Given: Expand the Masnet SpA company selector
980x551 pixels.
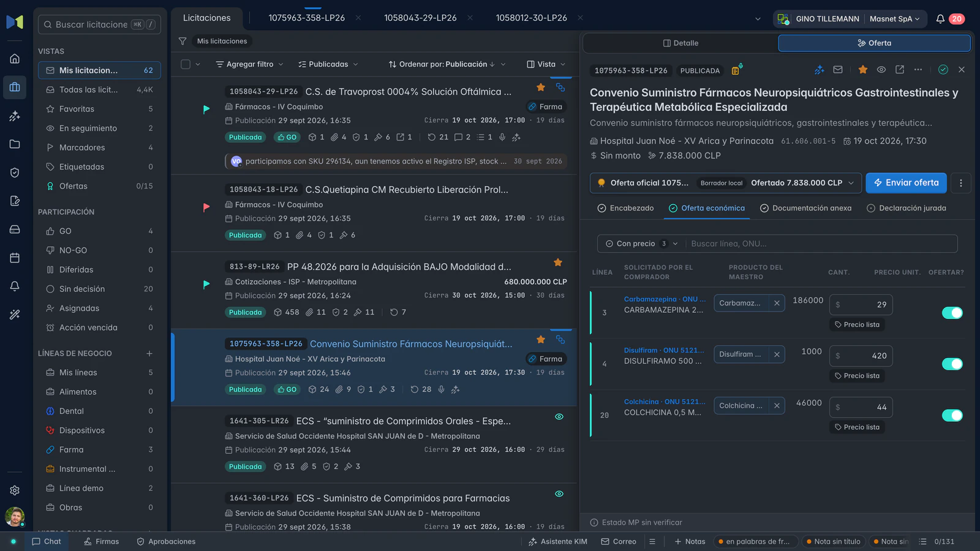Looking at the screenshot, I should [895, 19].
